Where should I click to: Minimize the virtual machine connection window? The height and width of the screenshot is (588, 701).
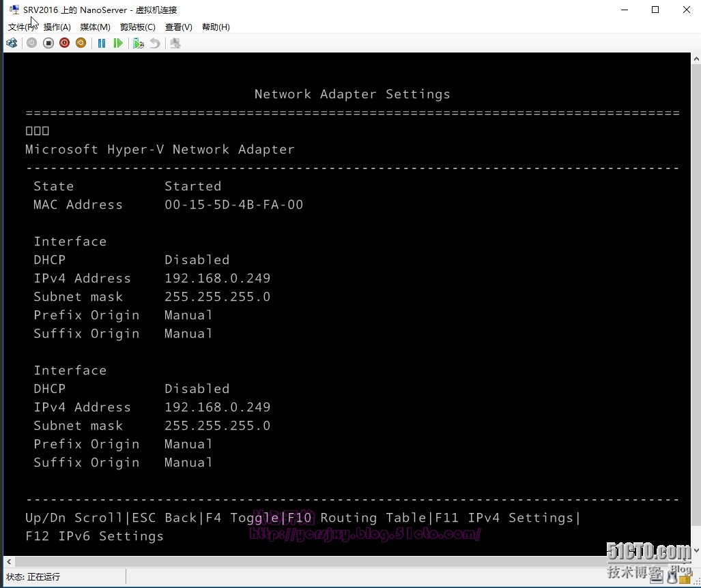click(625, 10)
